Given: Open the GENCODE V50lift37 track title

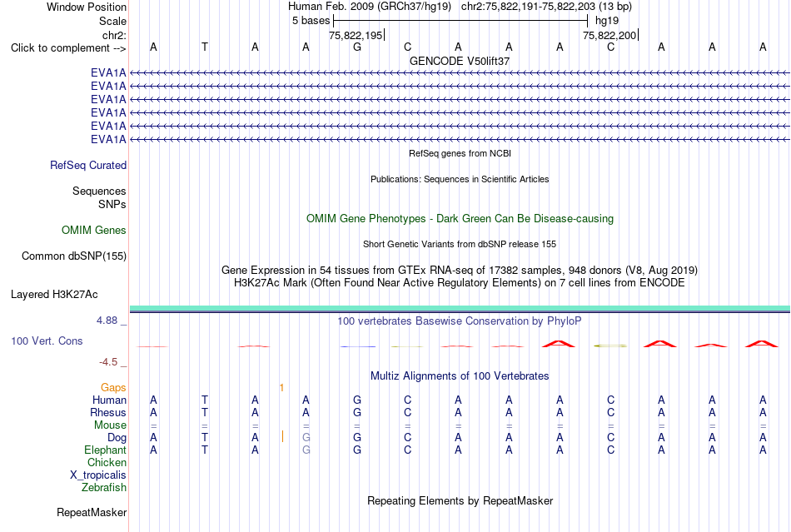Looking at the screenshot, I should 460,61.
